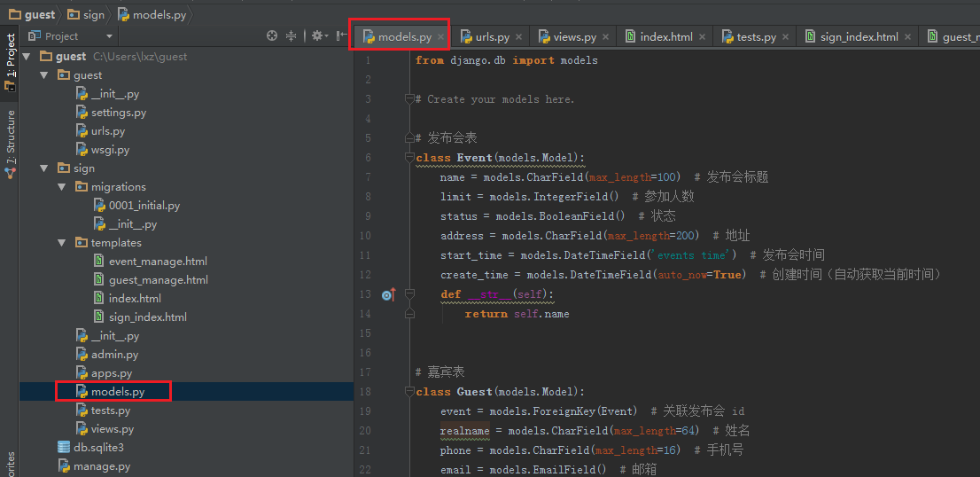Image resolution: width=980 pixels, height=477 pixels.
Task: Collapse the templates folder arrow
Action: (61, 243)
